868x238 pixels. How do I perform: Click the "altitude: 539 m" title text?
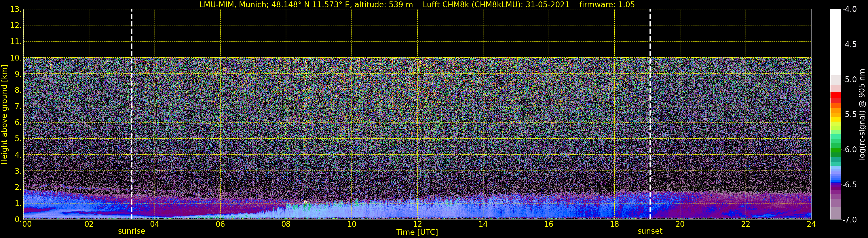click(384, 5)
